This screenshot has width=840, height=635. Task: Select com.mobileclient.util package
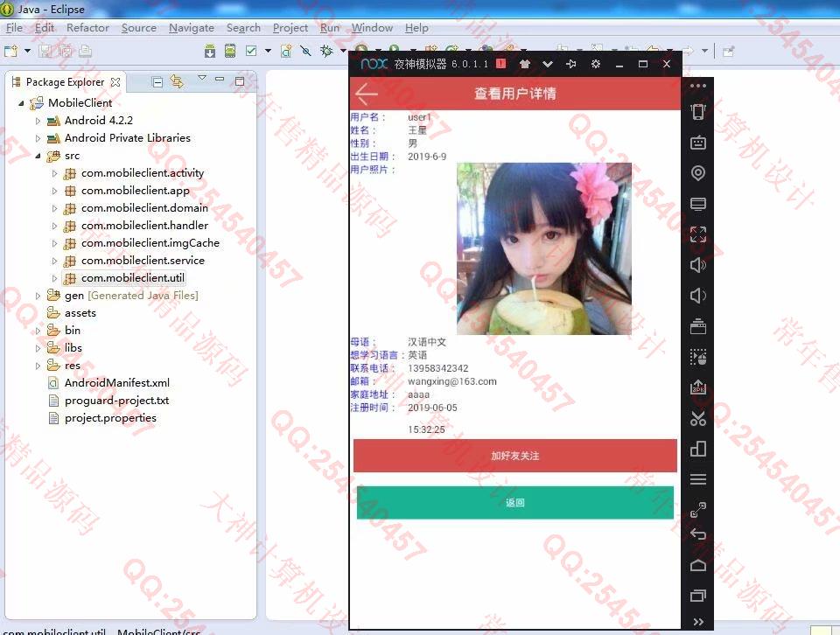132,278
